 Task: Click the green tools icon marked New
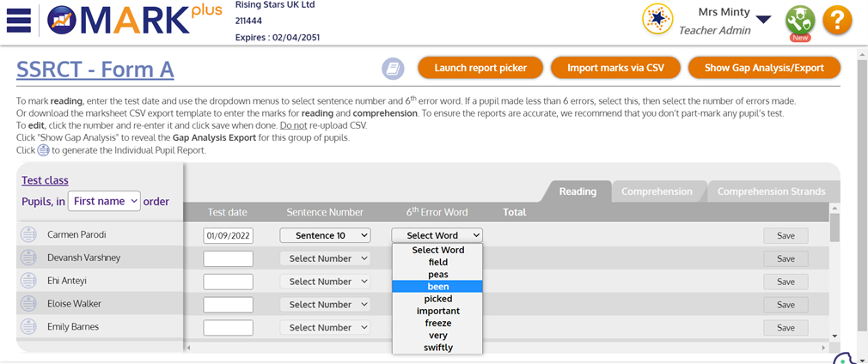[x=800, y=20]
